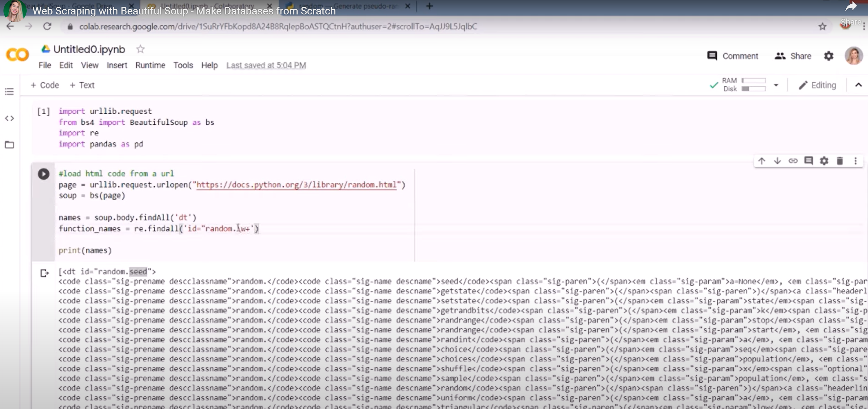
Task: Open the code snippets sidebar icon
Action: [x=10, y=118]
